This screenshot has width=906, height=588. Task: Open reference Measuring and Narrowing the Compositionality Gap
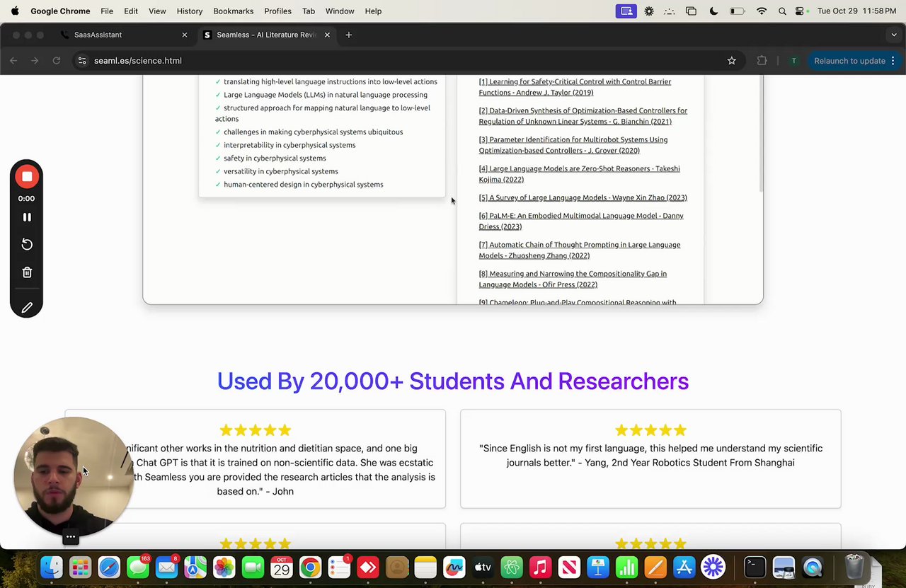573,279
